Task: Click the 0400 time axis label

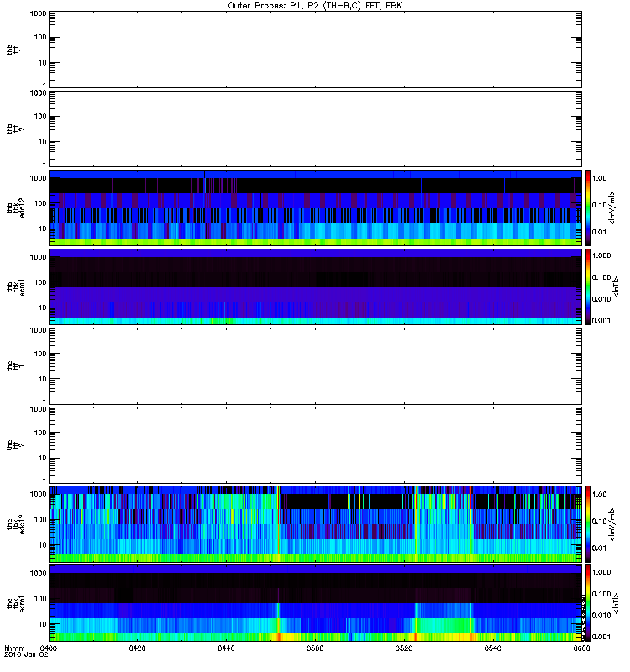Action: click(x=49, y=648)
